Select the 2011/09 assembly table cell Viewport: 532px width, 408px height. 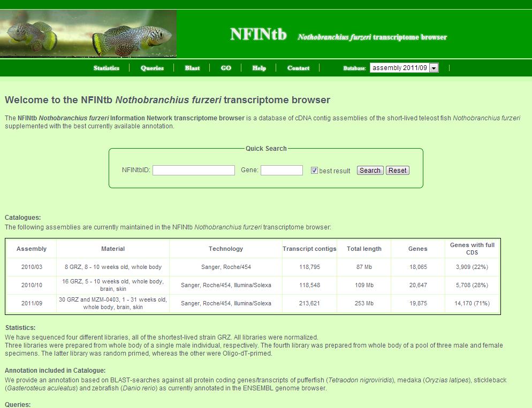click(32, 303)
